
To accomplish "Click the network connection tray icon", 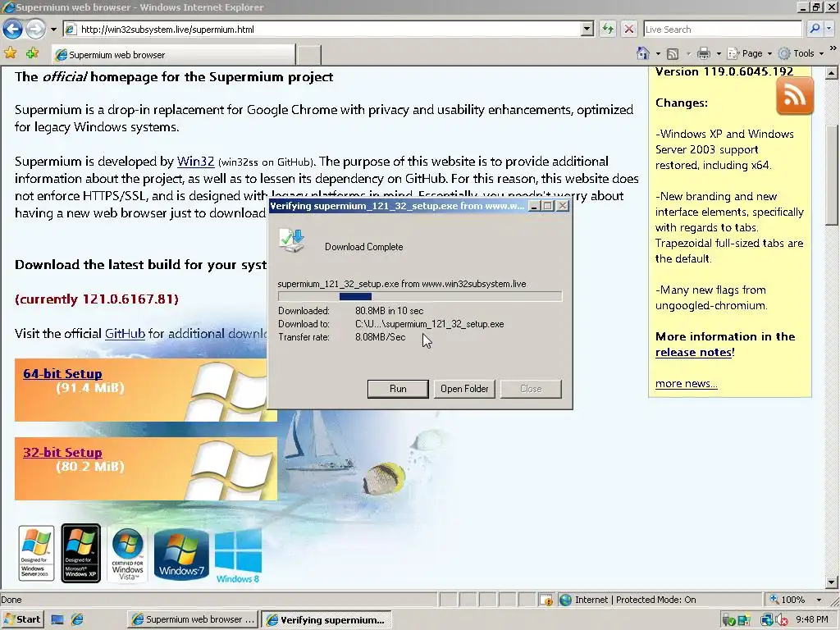I will pos(767,620).
